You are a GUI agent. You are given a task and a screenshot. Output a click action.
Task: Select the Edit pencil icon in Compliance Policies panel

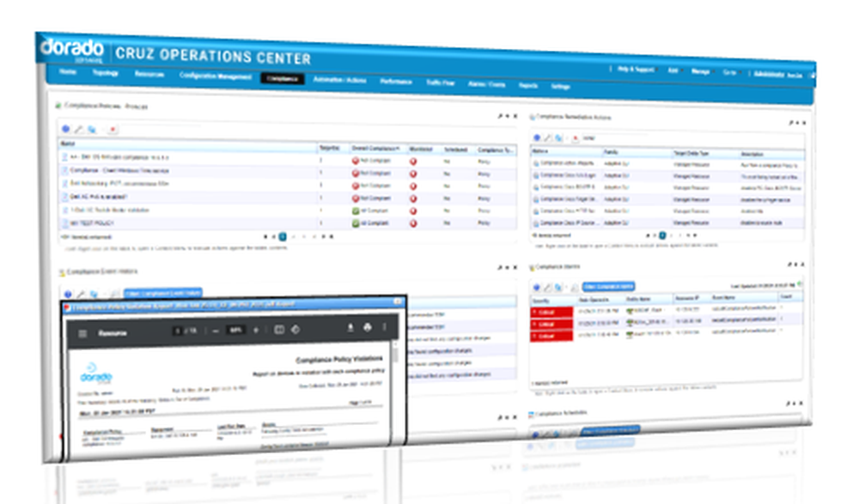tap(78, 129)
